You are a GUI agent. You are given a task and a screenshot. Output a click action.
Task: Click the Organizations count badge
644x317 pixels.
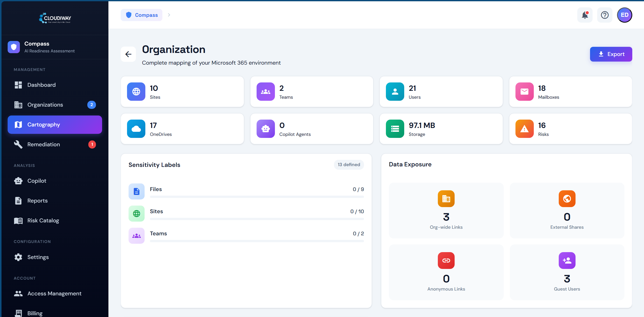92,105
